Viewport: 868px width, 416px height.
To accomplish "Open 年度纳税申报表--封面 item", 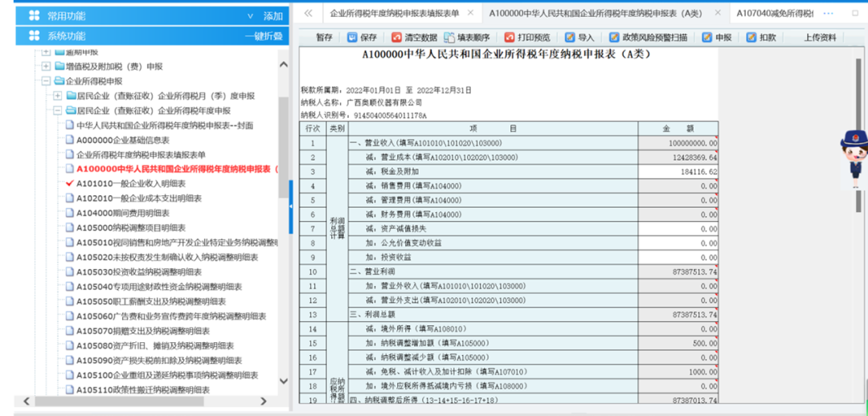I will point(165,125).
